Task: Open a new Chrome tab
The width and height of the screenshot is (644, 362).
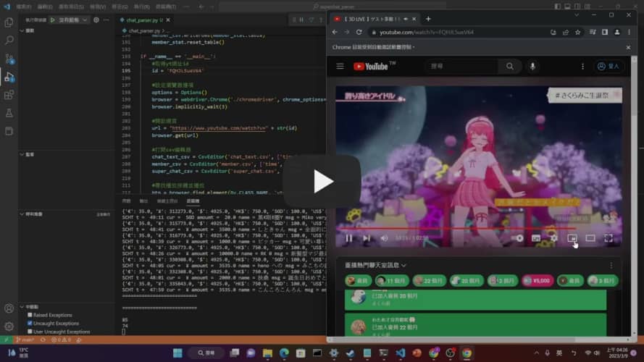Action: (428, 19)
